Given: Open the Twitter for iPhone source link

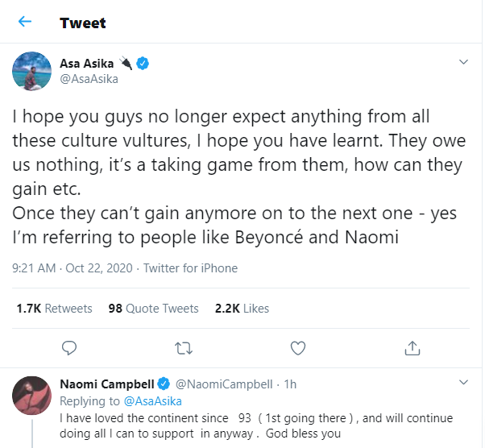Looking at the screenshot, I should [x=190, y=268].
